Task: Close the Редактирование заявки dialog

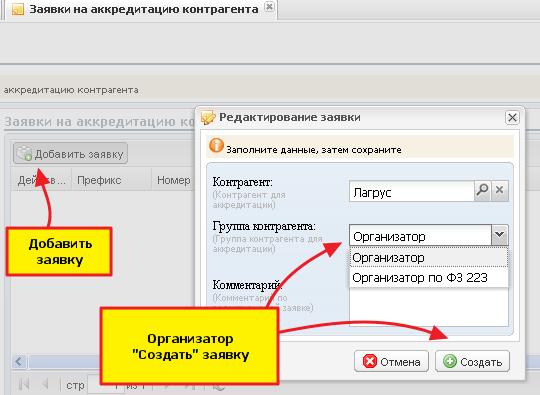Action: click(512, 118)
